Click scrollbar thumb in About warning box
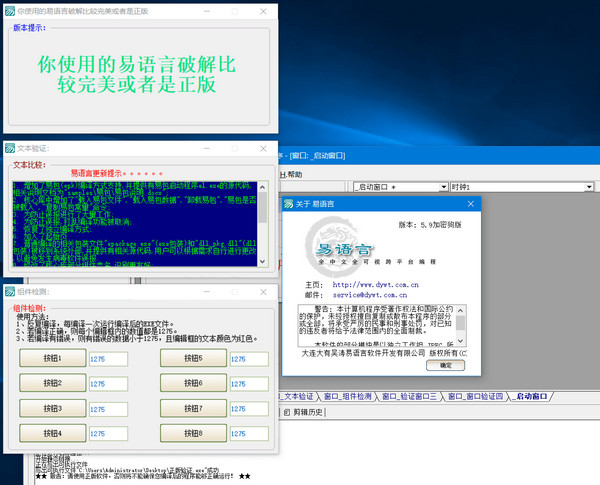600x485 pixels. point(461,323)
